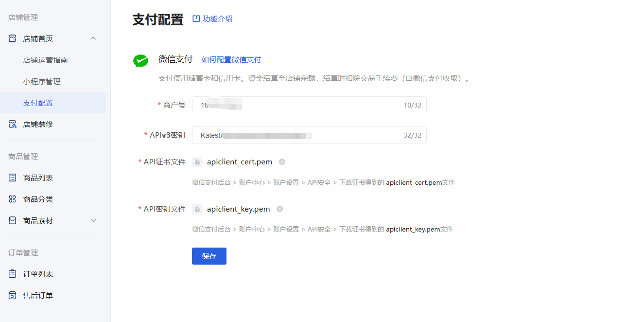This screenshot has width=644, height=322.
Task: Click hint text mentioning apiclient_cert.pem文件
Action: click(x=324, y=183)
